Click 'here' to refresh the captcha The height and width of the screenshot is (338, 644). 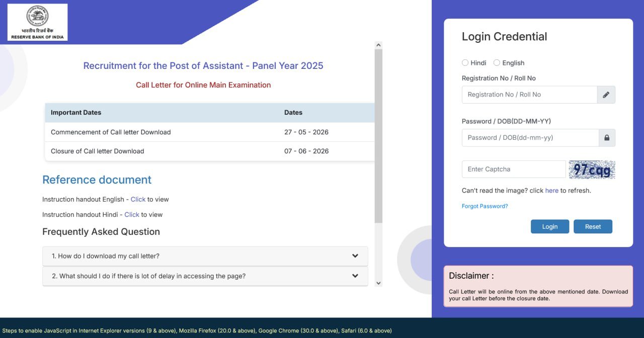coord(552,191)
